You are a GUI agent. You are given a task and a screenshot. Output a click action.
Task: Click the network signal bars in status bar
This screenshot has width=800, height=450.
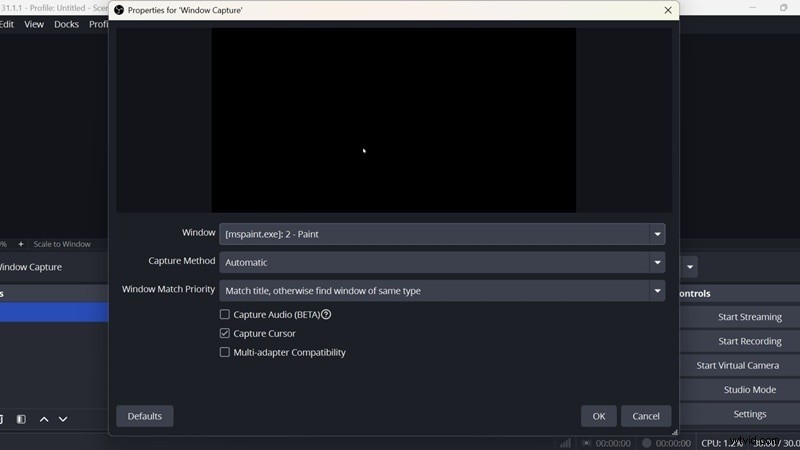click(x=565, y=442)
